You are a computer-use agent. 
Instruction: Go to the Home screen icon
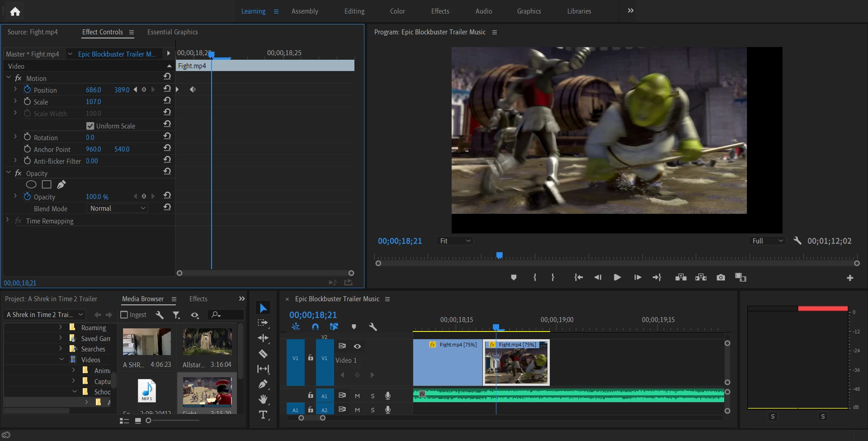point(15,11)
